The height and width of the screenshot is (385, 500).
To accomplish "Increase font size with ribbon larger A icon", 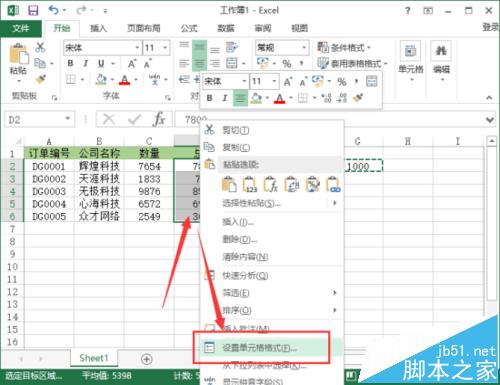I will [x=132, y=63].
